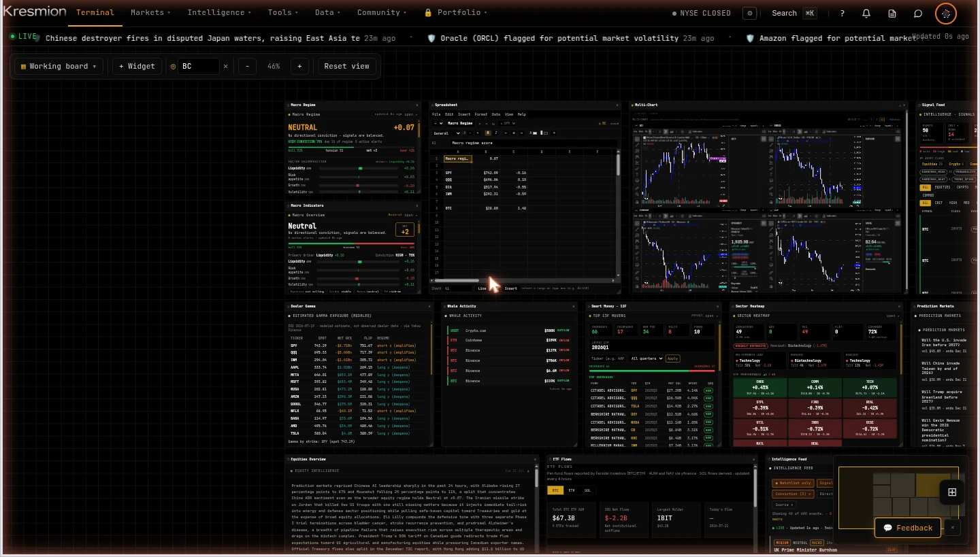Close the Multi-Chart widget

(904, 105)
